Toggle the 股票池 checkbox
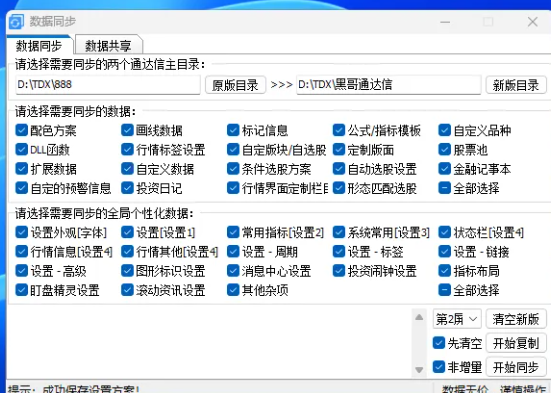This screenshot has width=551, height=393. (445, 149)
